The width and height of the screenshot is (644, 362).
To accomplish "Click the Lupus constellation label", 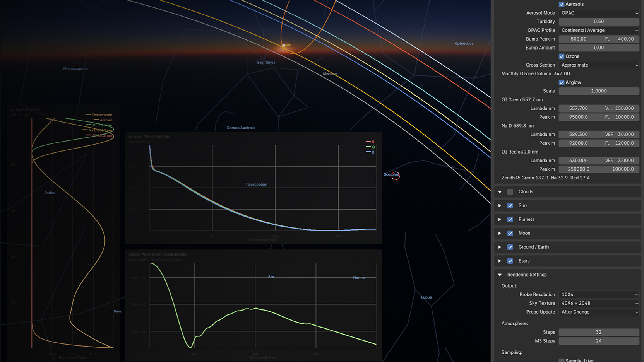I will pyautogui.click(x=426, y=297).
